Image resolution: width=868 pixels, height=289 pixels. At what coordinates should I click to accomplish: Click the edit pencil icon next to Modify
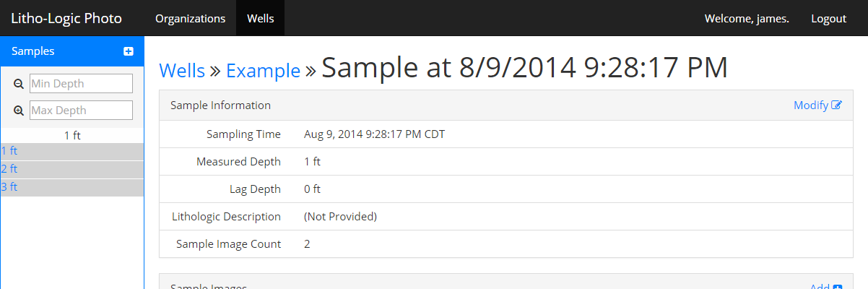(837, 105)
